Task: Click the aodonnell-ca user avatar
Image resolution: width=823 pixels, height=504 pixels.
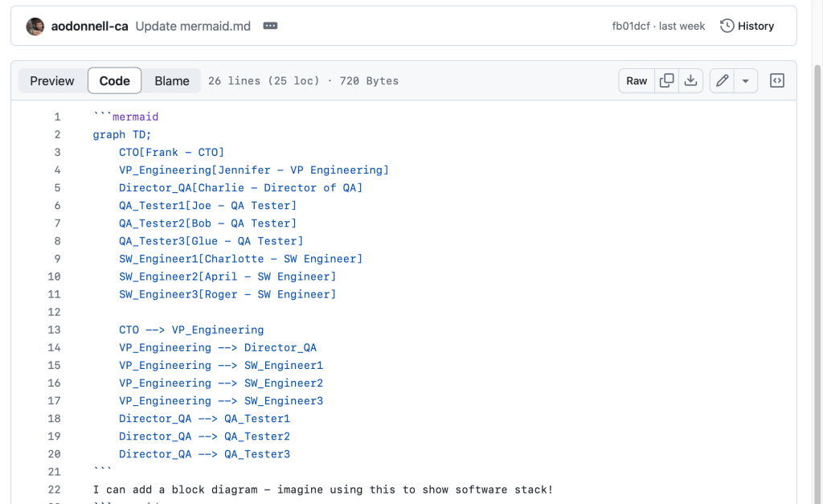Action: 35,26
